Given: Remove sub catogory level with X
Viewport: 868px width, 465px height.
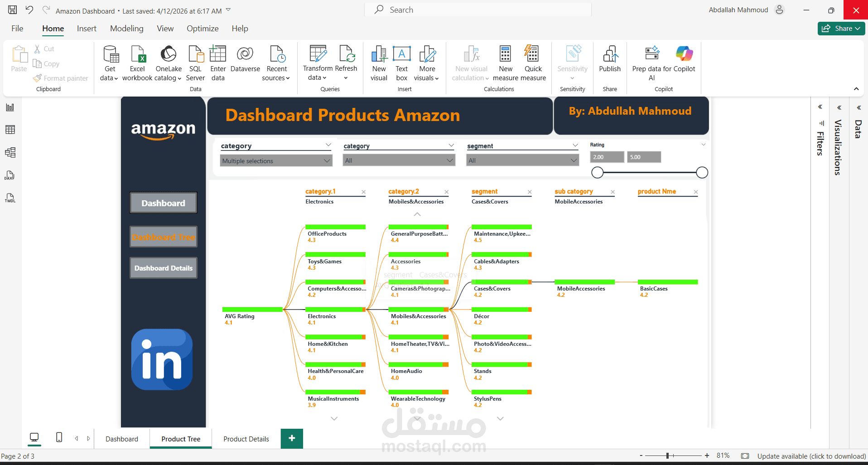Looking at the screenshot, I should coord(612,192).
